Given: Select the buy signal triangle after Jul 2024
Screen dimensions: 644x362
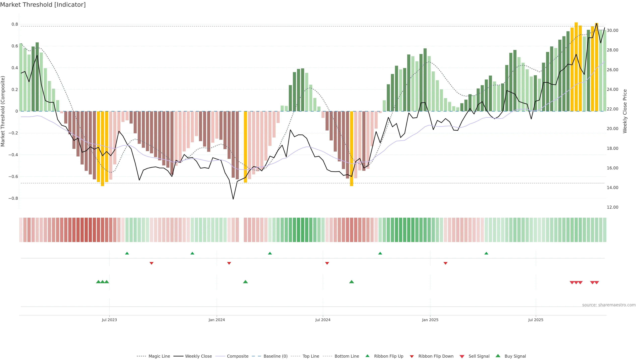Looking at the screenshot, I should pos(352,282).
